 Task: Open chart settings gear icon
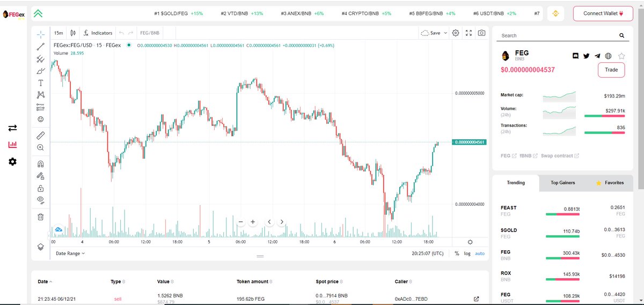(x=456, y=33)
